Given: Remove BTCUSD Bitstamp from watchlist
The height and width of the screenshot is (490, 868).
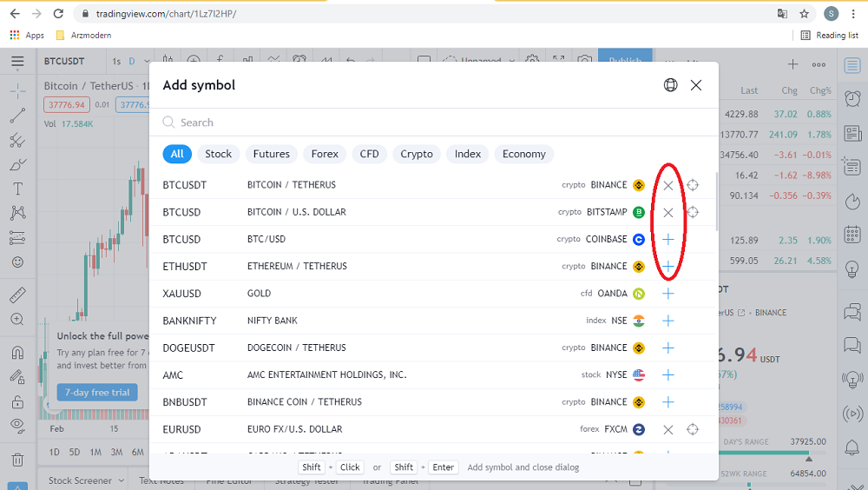Looking at the screenshot, I should 667,213.
